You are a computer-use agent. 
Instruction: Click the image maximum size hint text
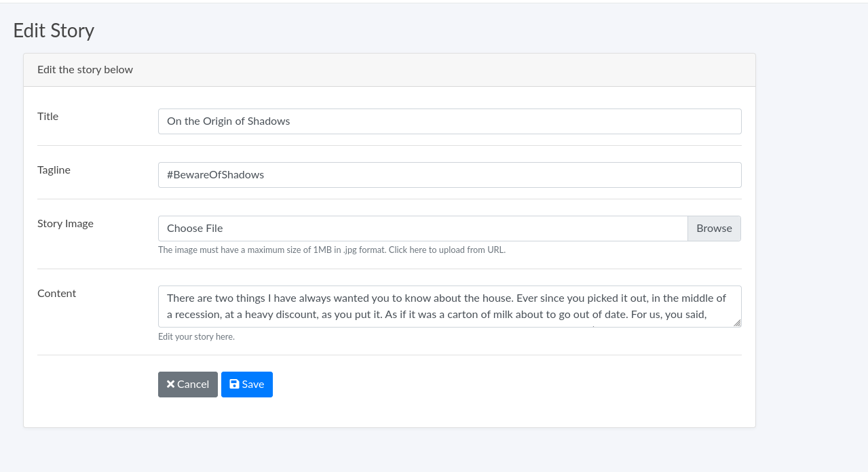(271, 250)
